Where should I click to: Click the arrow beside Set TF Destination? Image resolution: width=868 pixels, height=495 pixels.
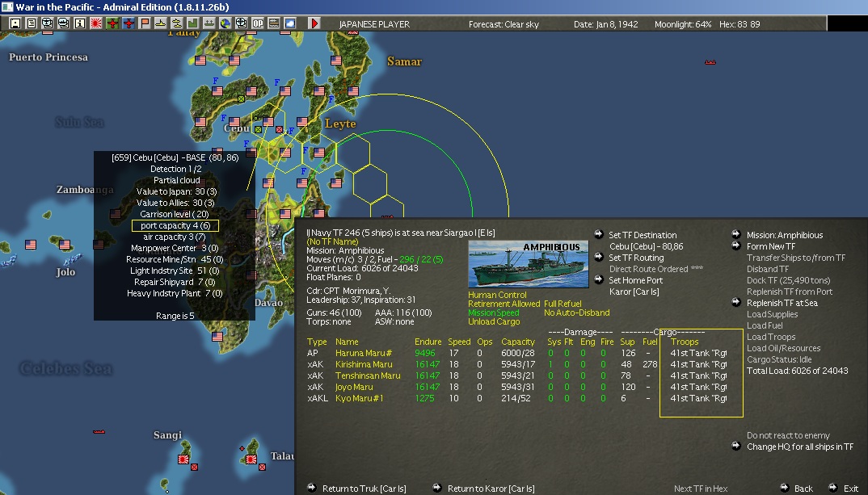pos(598,234)
